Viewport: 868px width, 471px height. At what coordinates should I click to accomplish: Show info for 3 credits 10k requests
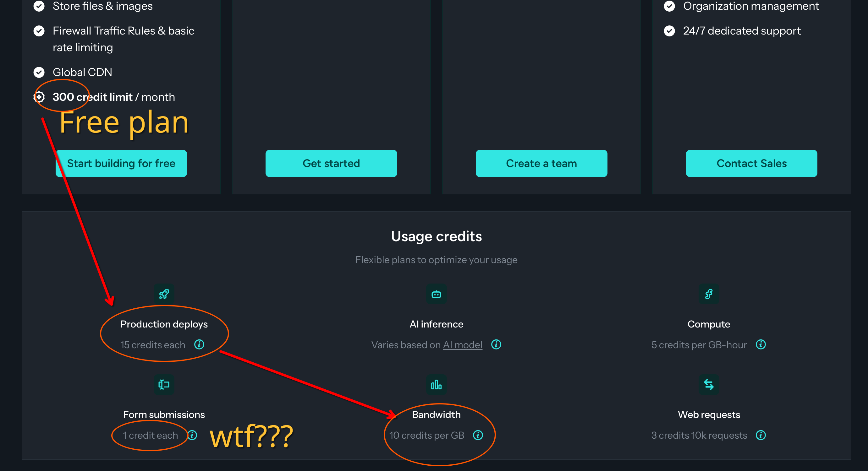pos(761,435)
